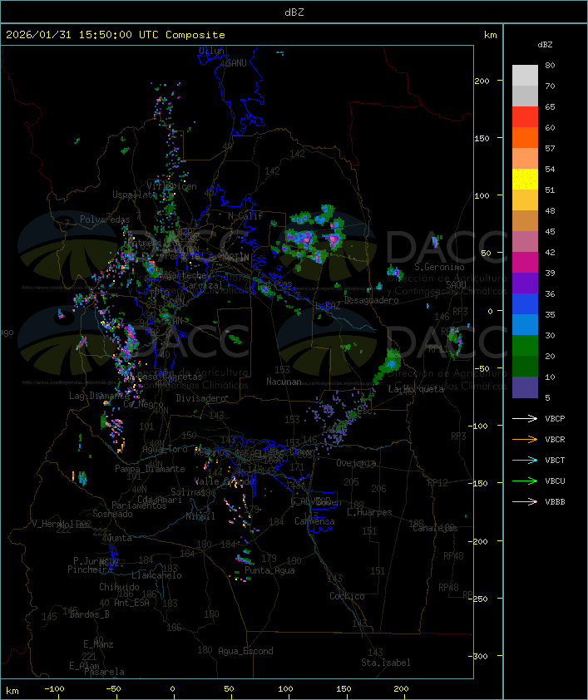Click the orange VBCR arrow icon
The width and height of the screenshot is (588, 700).
(525, 440)
